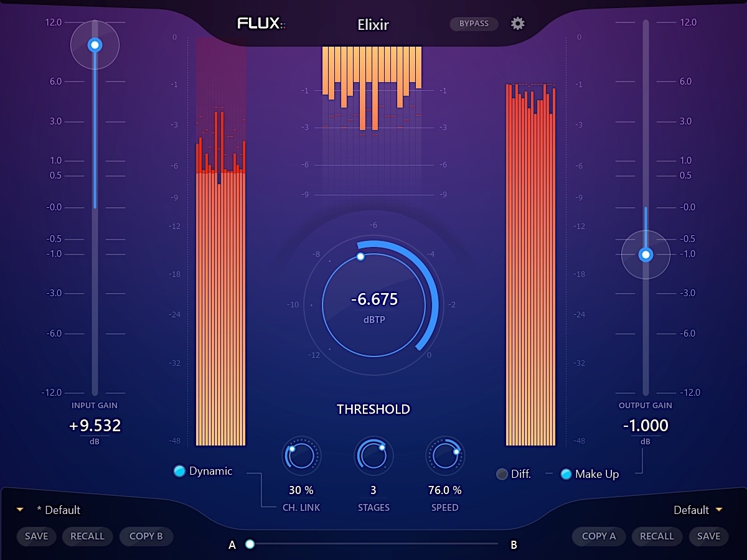Click the * Default preset name
The image size is (747, 560).
[59, 510]
